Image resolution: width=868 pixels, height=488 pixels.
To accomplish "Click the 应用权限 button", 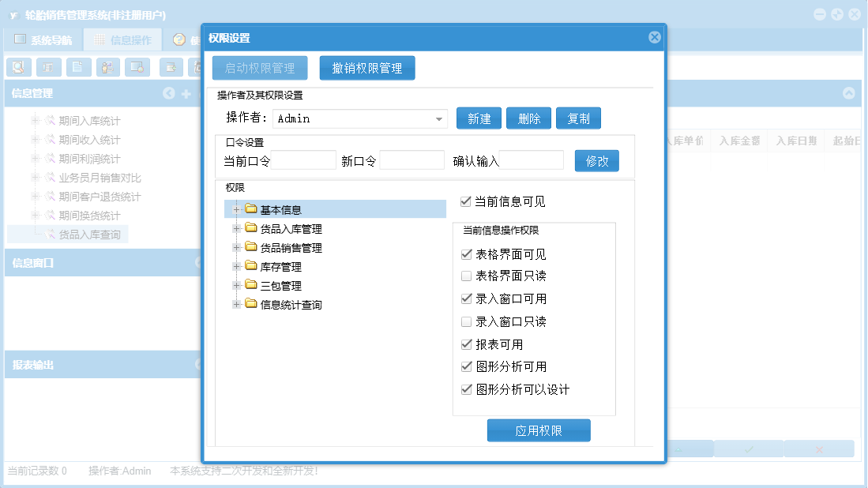I will tap(539, 430).
